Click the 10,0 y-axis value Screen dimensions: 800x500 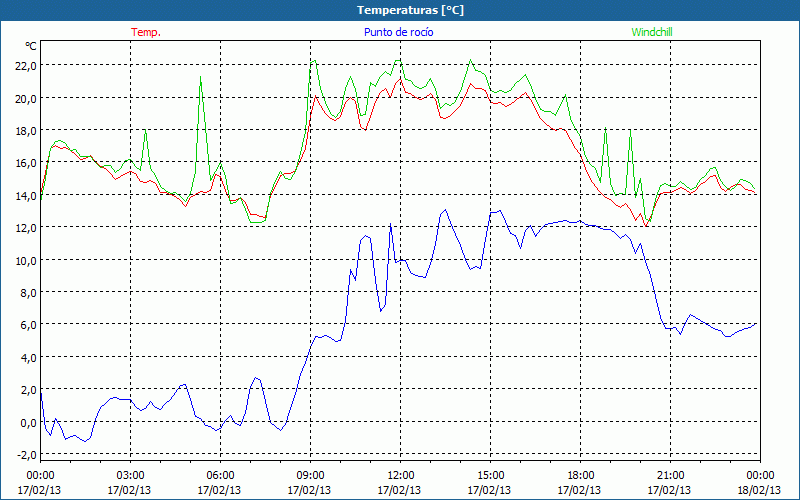26,260
